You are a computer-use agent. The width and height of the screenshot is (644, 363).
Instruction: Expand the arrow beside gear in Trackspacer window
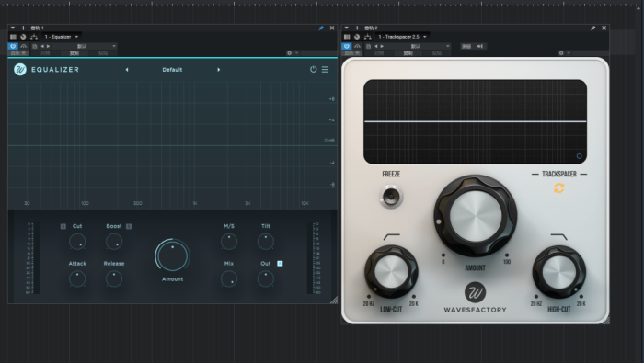569,53
